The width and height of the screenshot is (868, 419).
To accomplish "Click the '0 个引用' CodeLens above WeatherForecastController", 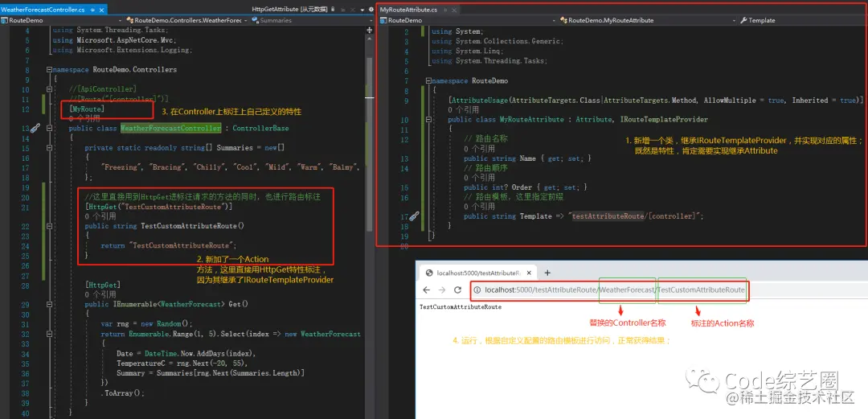I will pos(84,118).
